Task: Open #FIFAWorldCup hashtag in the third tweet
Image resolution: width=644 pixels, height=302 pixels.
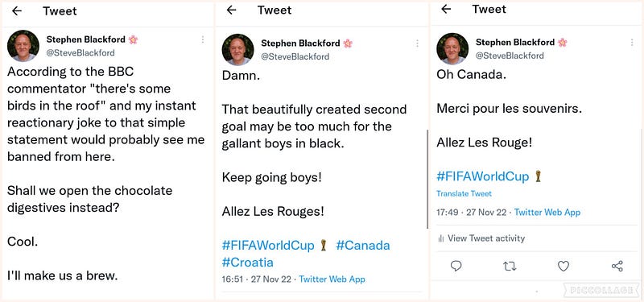Action: coord(482,176)
